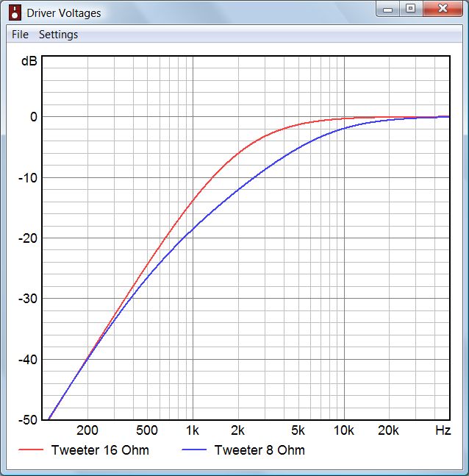Click the 1k frequency axis label
The height and width of the screenshot is (476, 469).
(x=193, y=430)
